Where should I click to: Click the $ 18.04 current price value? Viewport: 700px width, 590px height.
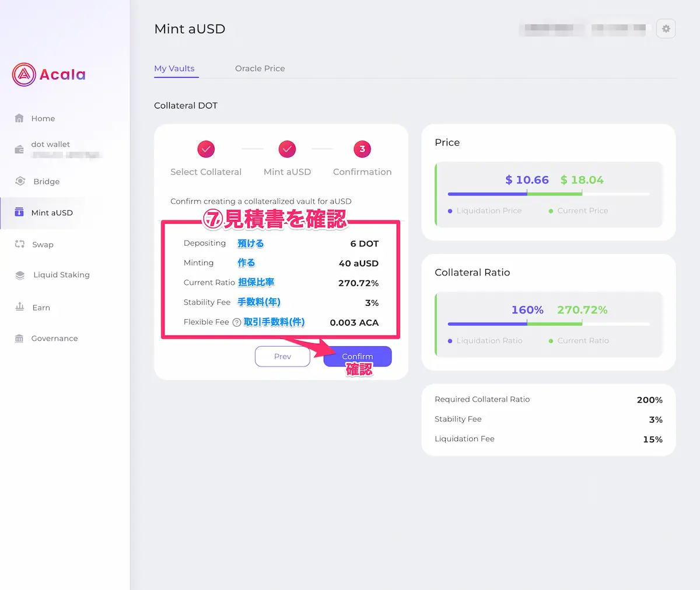582,180
